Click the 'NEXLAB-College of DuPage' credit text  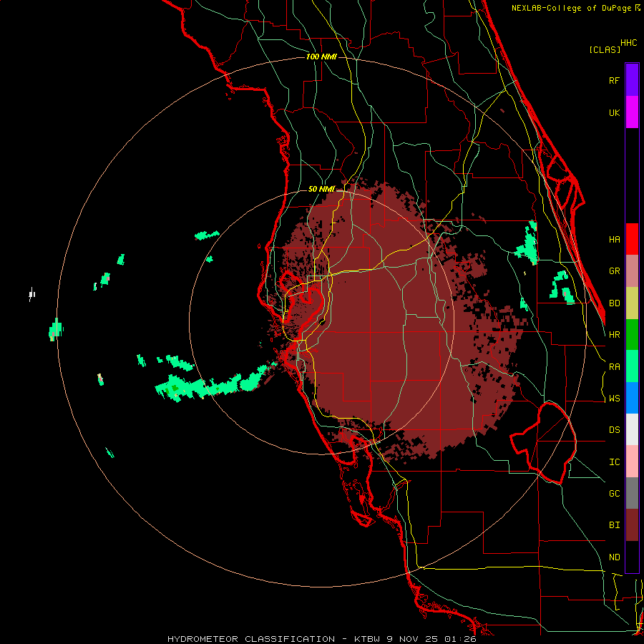click(572, 8)
